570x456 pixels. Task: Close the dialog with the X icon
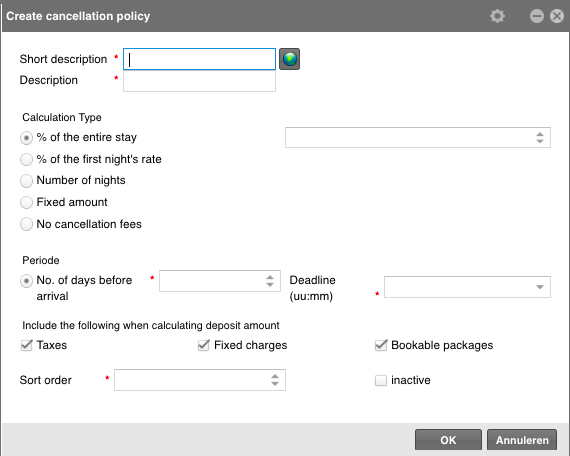coord(557,16)
